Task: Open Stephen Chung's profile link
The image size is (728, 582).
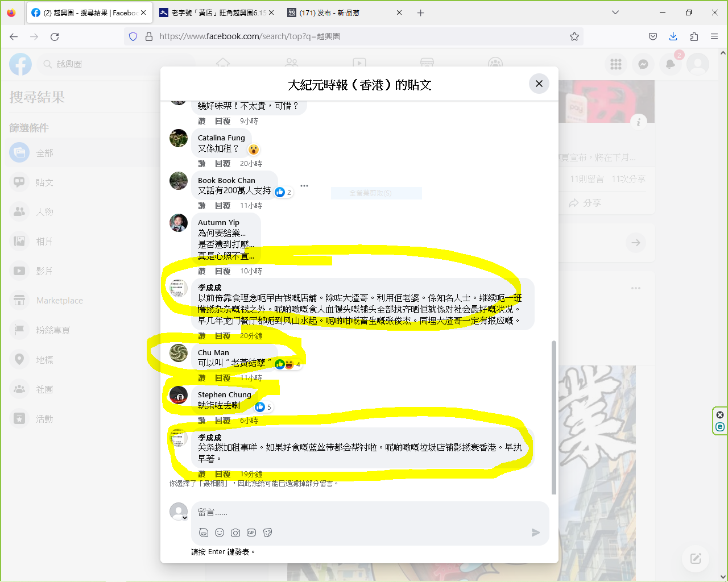Action: (224, 394)
